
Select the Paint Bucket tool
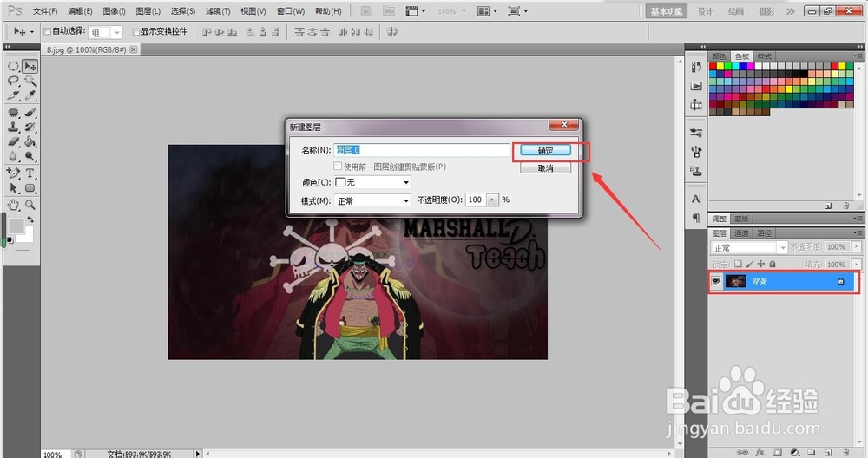point(30,141)
